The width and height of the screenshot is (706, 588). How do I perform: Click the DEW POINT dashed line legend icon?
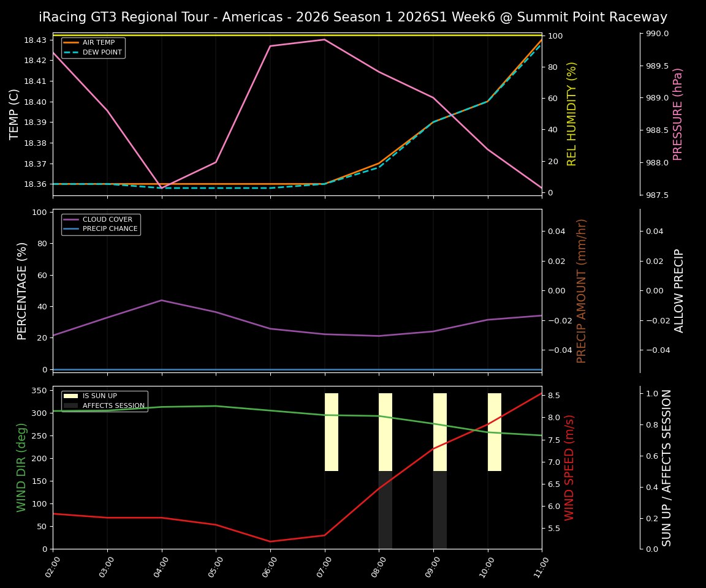pyautogui.click(x=72, y=51)
